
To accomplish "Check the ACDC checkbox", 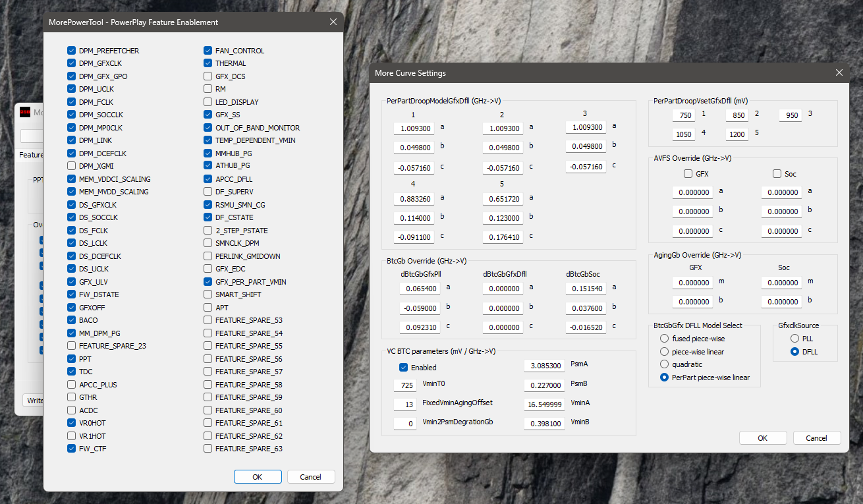I will 71,410.
